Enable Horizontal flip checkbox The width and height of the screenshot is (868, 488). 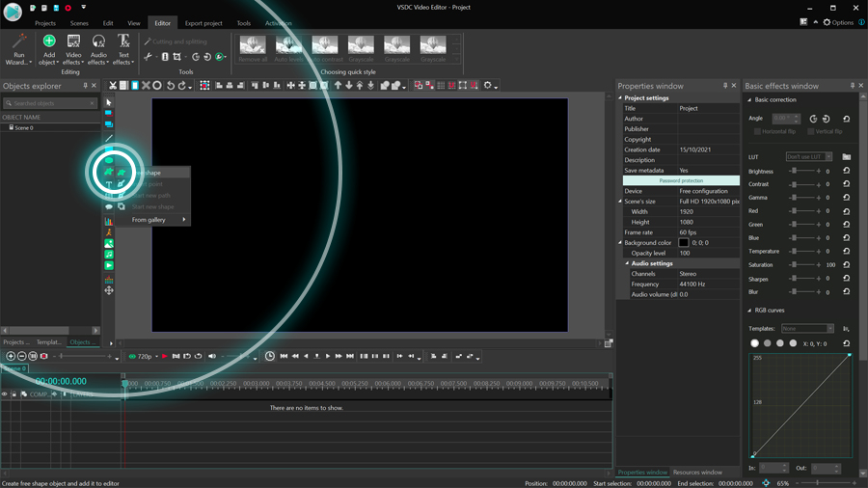(x=757, y=132)
